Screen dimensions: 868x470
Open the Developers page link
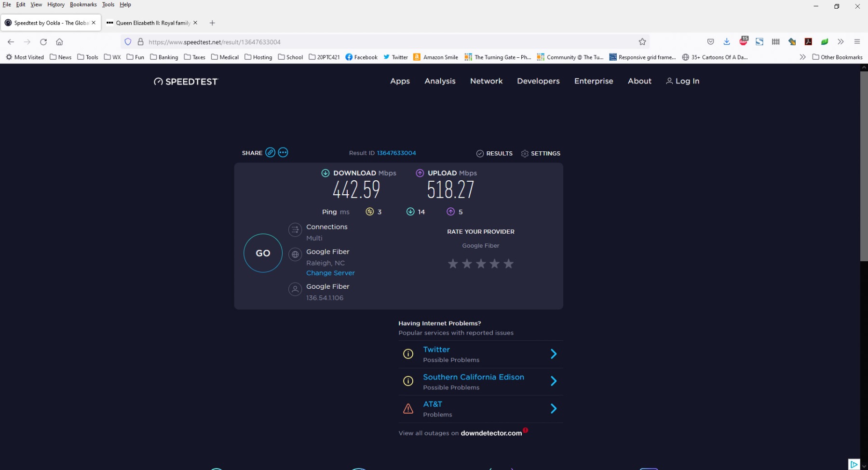(538, 81)
